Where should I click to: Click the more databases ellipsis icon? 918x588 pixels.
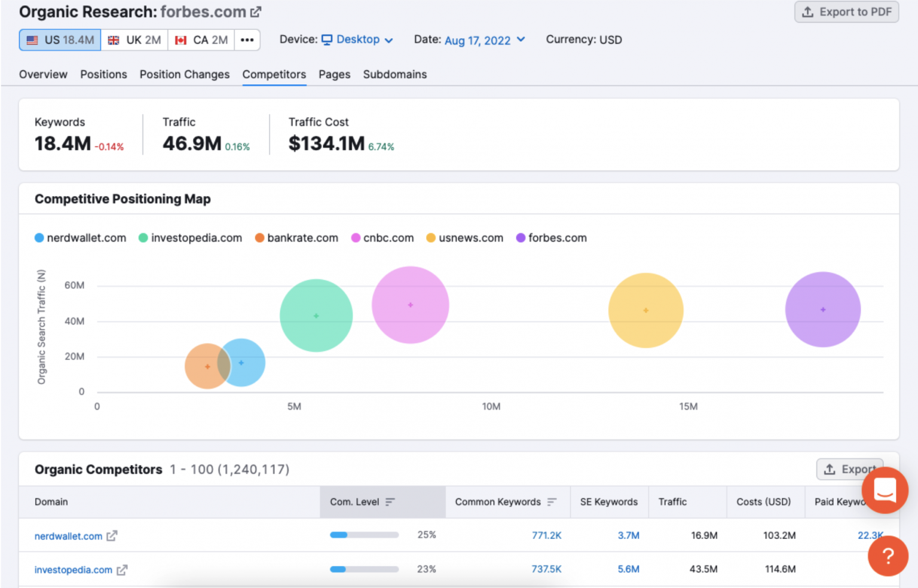coord(247,40)
